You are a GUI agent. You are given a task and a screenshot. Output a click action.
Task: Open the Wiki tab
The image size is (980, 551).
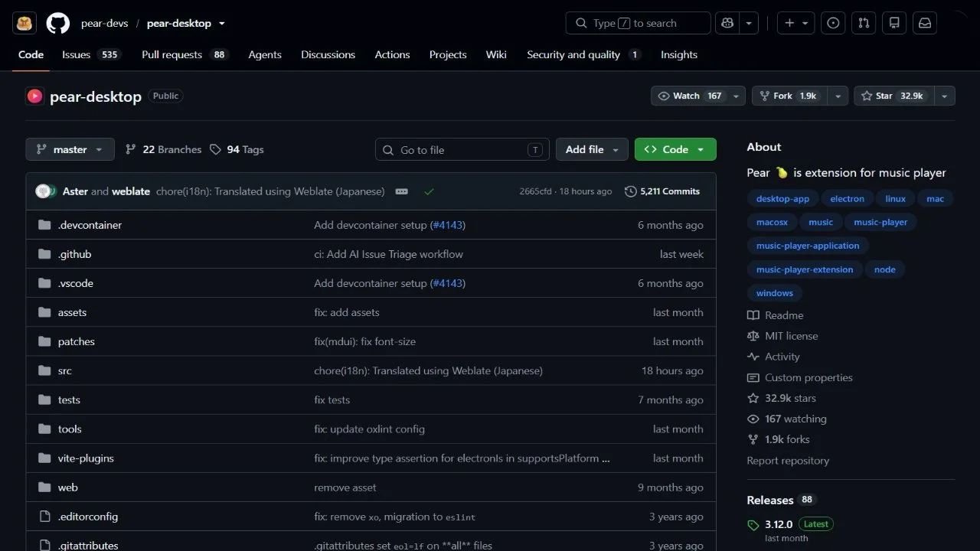pyautogui.click(x=496, y=54)
